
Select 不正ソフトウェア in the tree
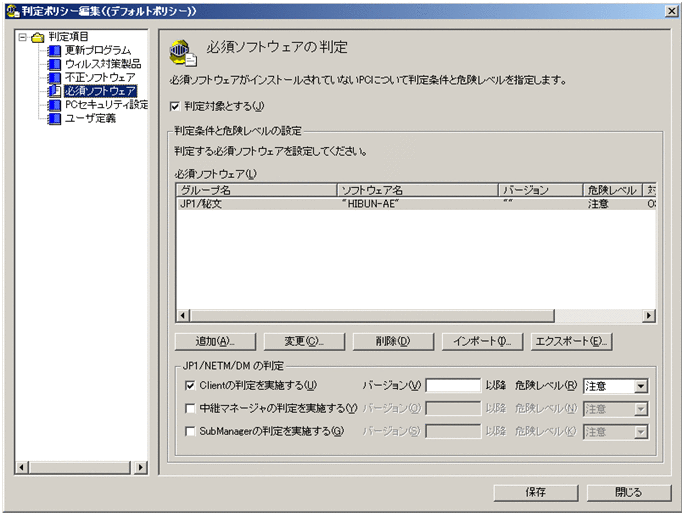coord(100,78)
